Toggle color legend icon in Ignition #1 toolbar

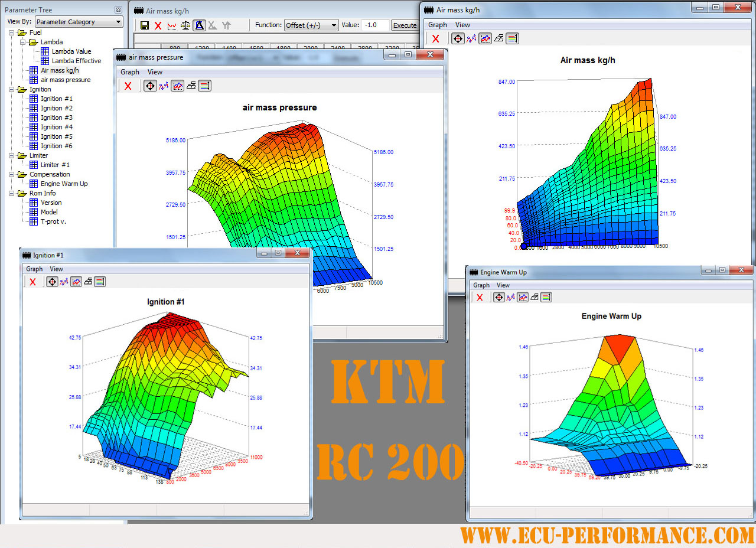(x=100, y=282)
